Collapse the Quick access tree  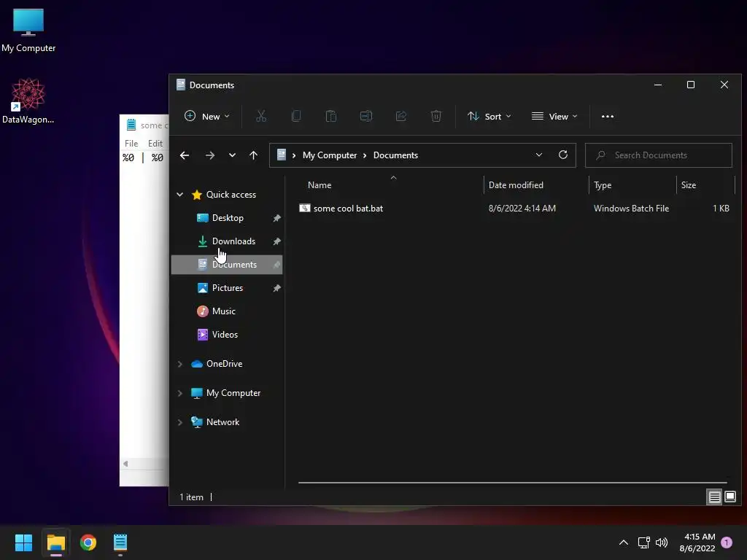click(x=179, y=194)
